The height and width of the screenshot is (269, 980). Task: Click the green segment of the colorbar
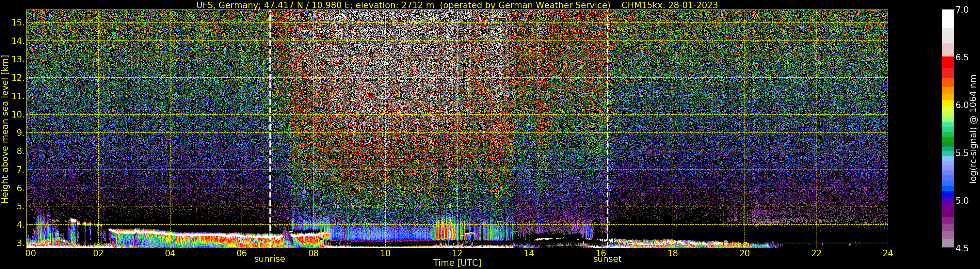[948, 139]
